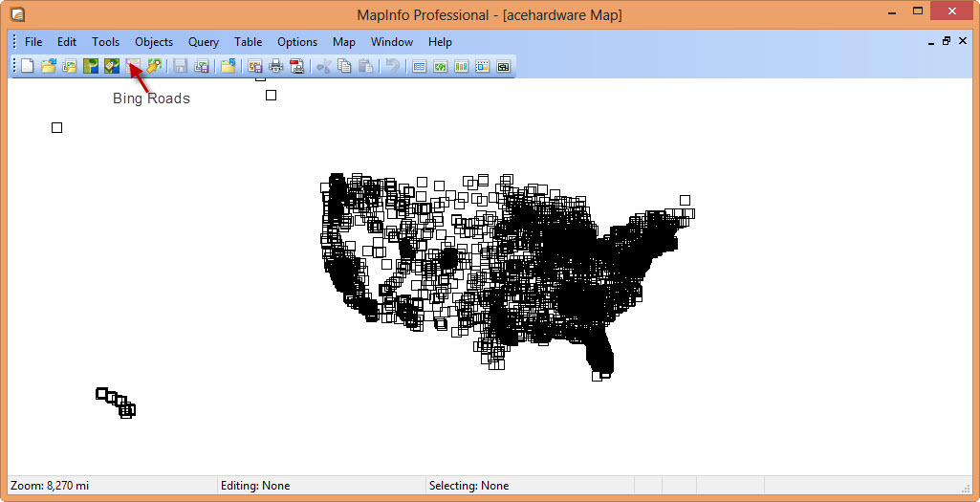
Task: Click the grayed Save Table disk icon
Action: pyautogui.click(x=180, y=66)
